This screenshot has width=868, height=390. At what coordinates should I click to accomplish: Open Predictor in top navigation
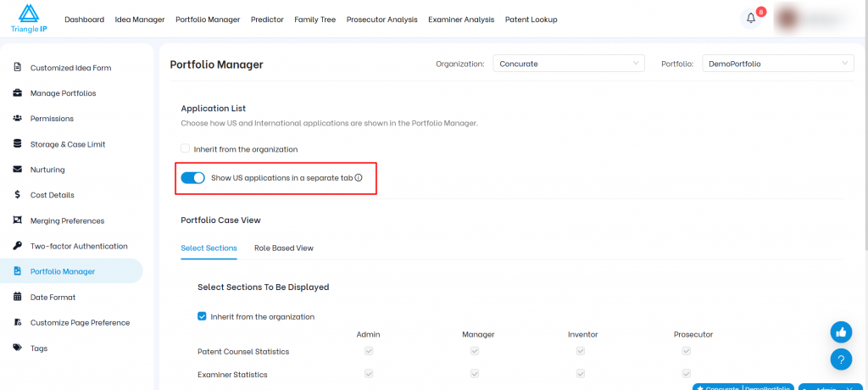point(267,19)
